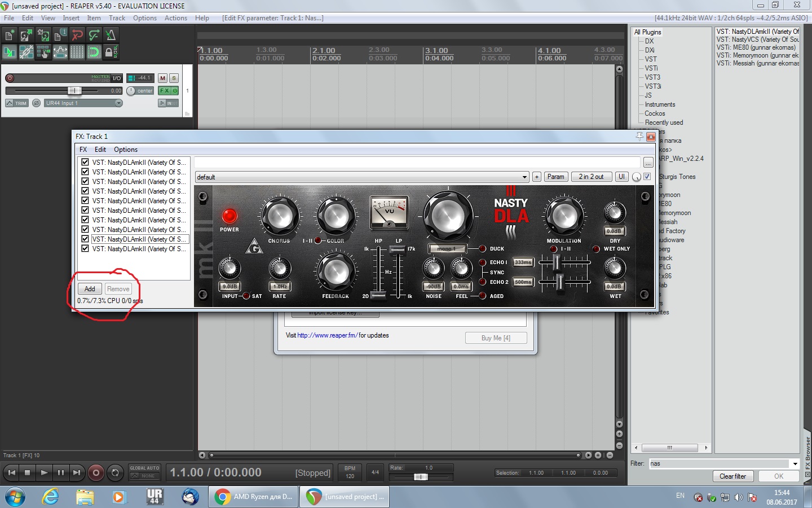Image resolution: width=812 pixels, height=508 pixels.
Task: Open the track envelope TRIM button
Action: pos(17,103)
